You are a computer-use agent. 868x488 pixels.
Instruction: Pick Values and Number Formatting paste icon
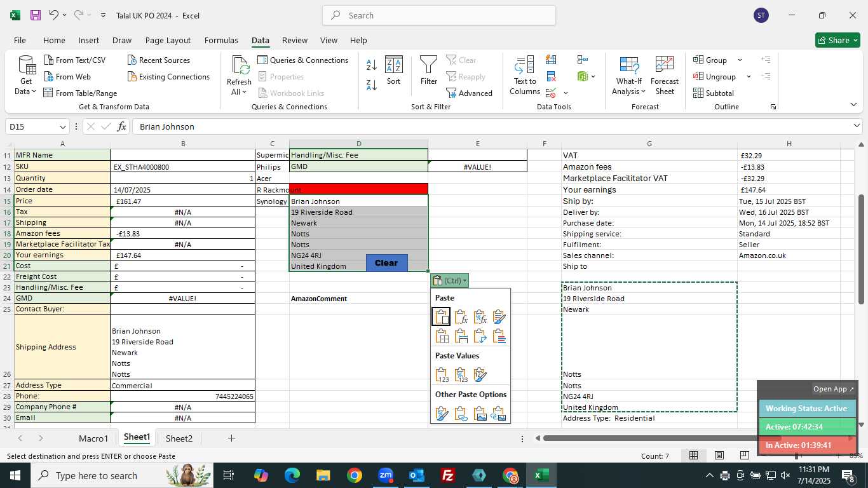pyautogui.click(x=461, y=375)
